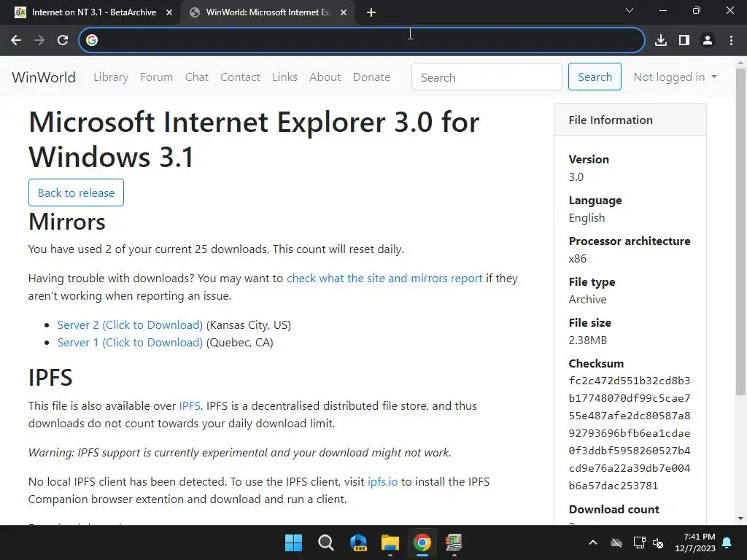
Task: Click the scrollbar down arrow
Action: tap(740, 518)
